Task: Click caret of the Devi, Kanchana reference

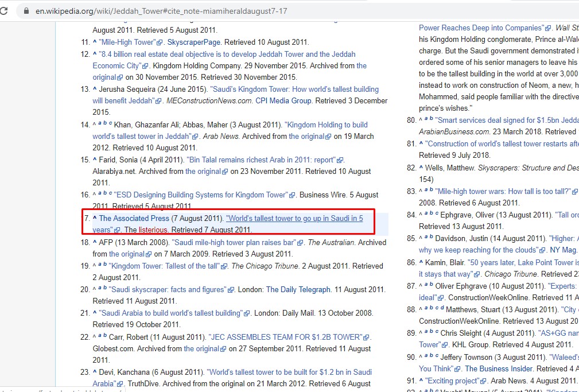Action: pos(95,372)
